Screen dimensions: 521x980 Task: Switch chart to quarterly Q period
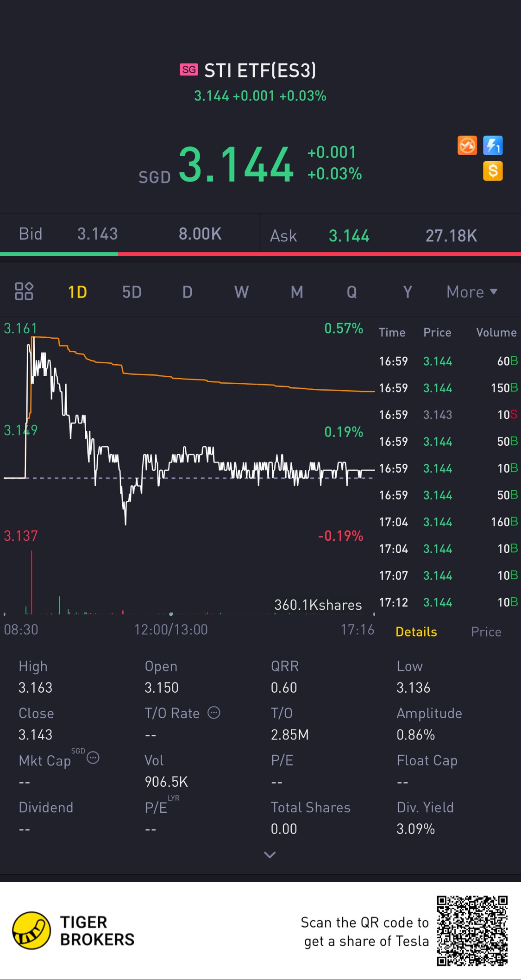click(352, 292)
